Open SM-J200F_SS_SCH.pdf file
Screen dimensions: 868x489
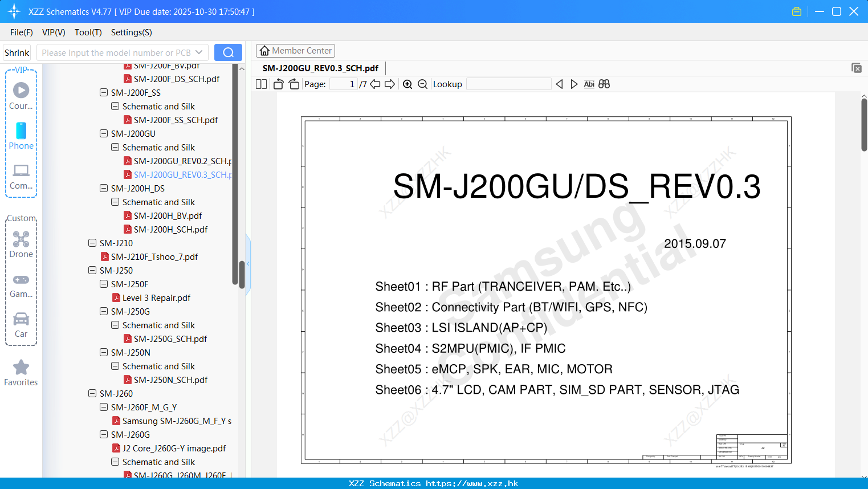tap(176, 120)
